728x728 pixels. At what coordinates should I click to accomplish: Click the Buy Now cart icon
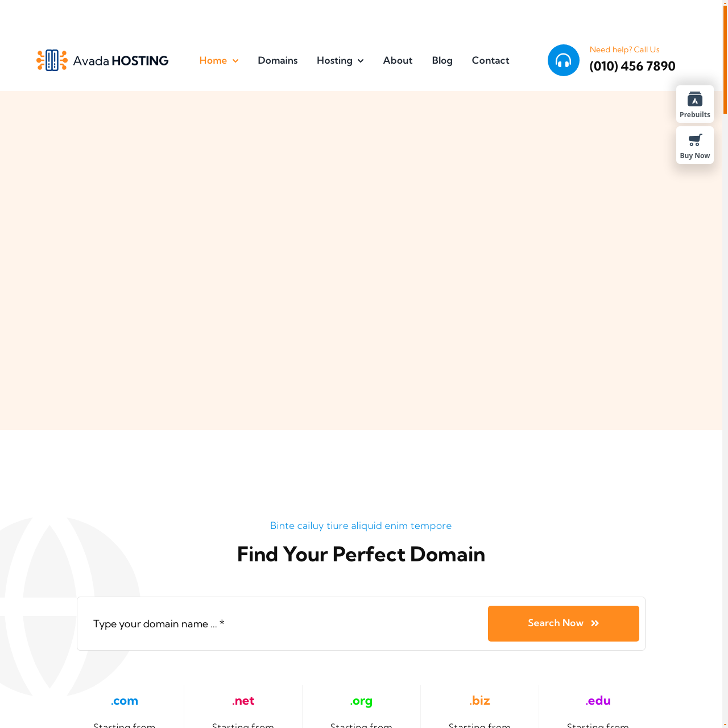click(x=694, y=140)
